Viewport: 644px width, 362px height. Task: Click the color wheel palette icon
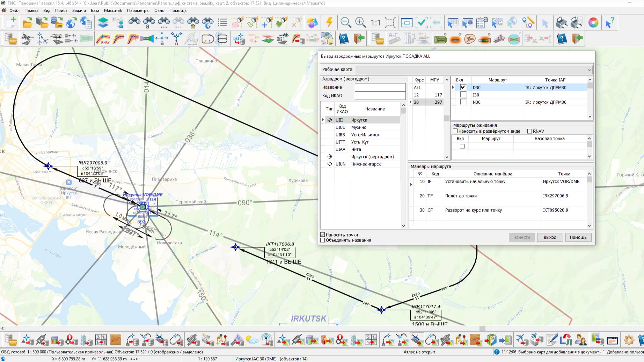pos(593,23)
